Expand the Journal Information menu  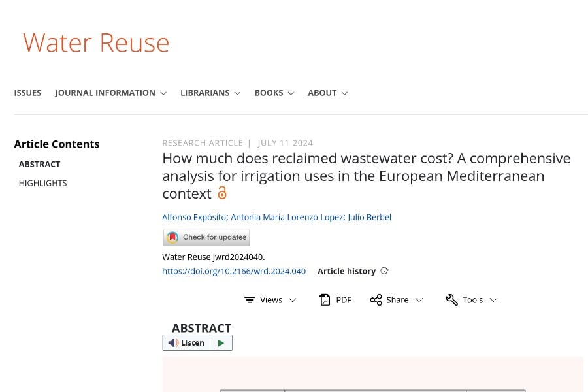pos(110,93)
